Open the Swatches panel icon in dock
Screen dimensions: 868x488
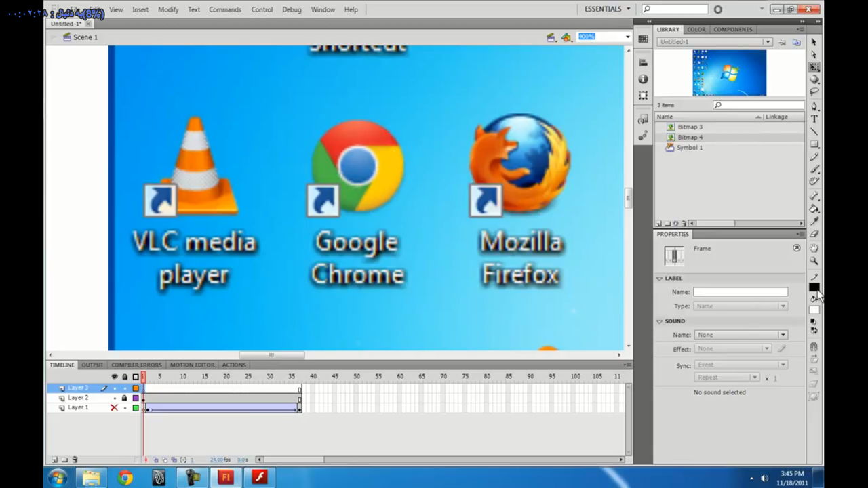coord(643,39)
